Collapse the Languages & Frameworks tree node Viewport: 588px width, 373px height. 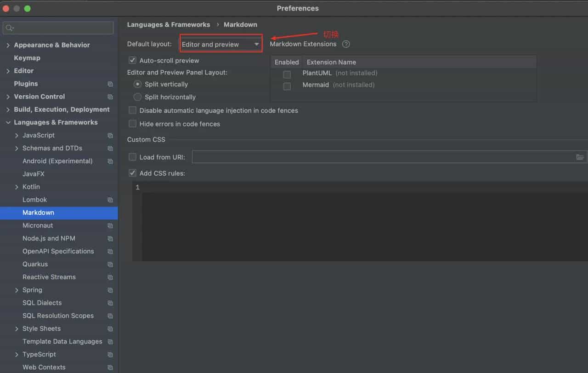point(8,122)
